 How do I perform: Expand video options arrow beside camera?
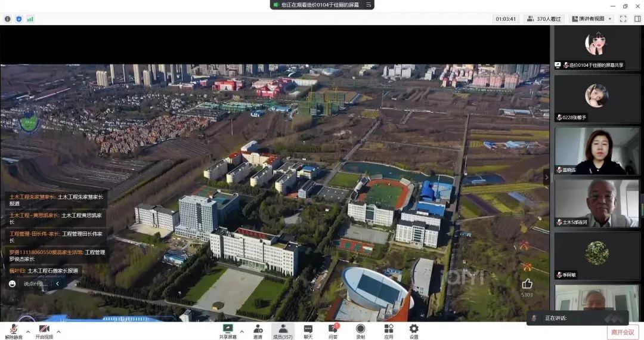click(58, 331)
